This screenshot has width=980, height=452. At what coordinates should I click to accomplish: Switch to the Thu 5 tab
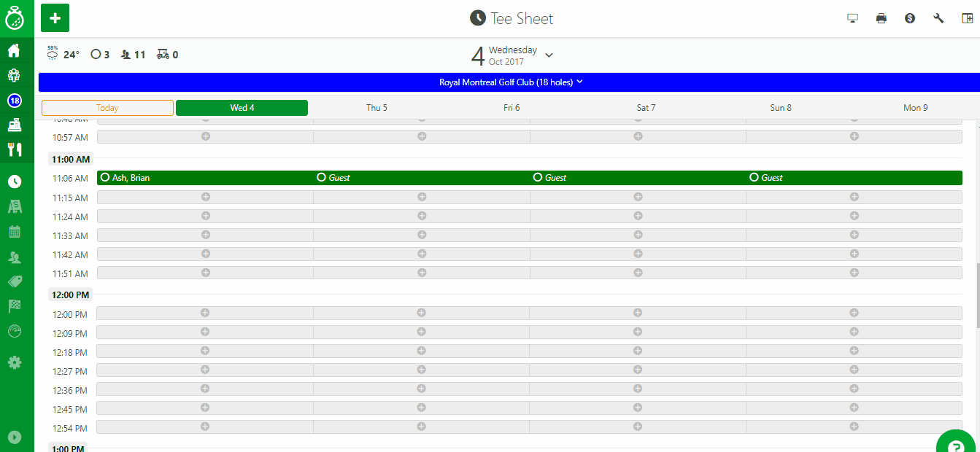(x=377, y=108)
